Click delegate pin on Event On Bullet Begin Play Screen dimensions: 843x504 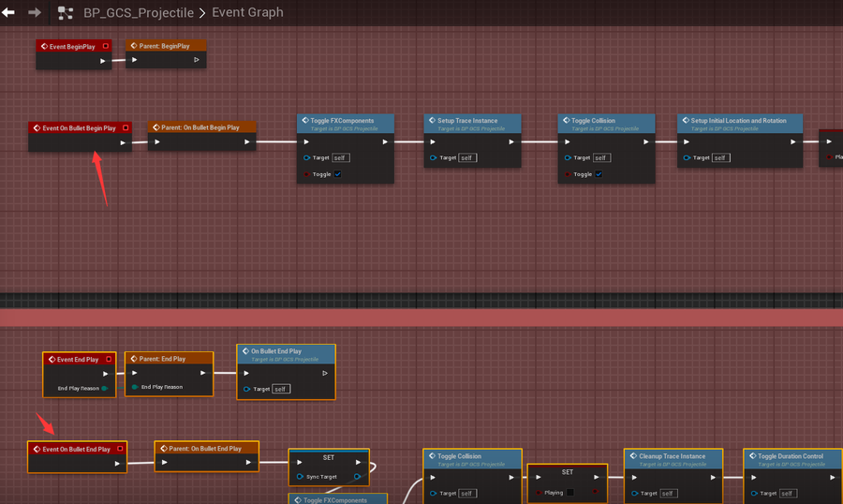coord(126,128)
